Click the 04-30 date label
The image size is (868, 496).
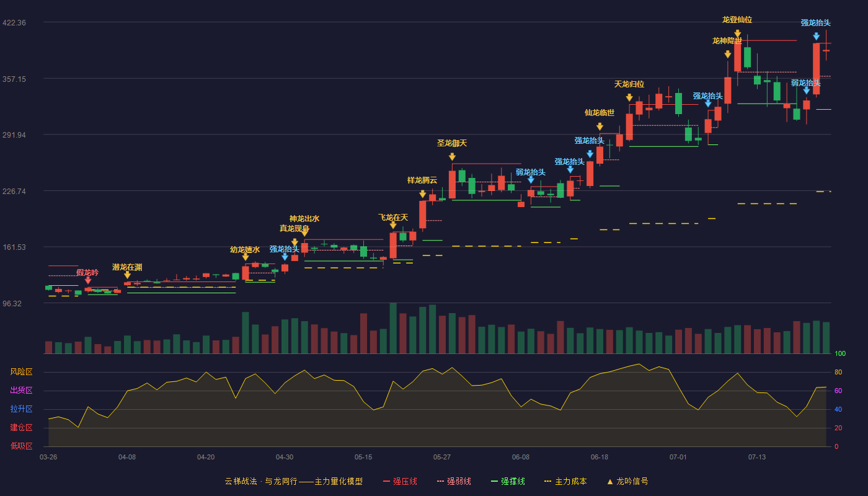[x=285, y=457]
